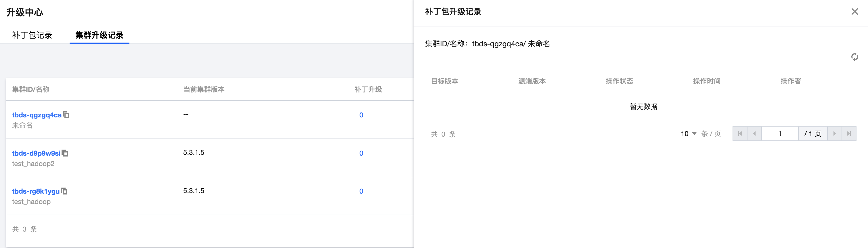
Task: Refresh the patch upgrade record list
Action: (x=854, y=57)
